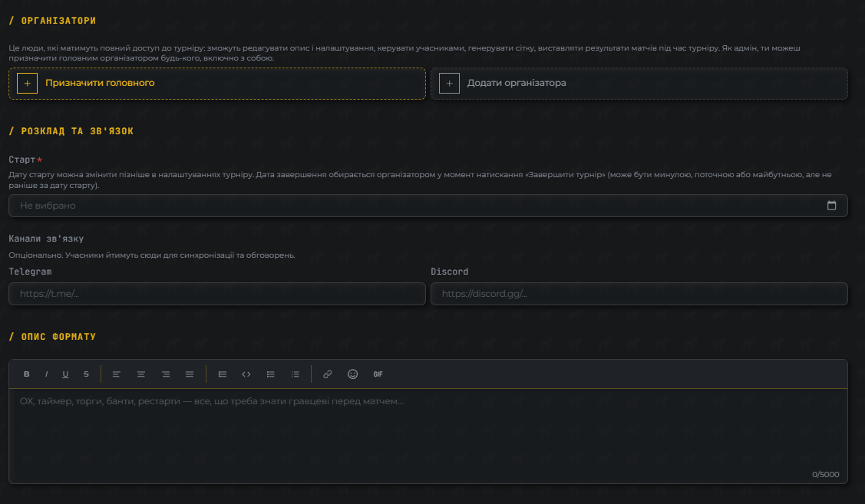Toggle underline formatting in the editor

coord(66,374)
